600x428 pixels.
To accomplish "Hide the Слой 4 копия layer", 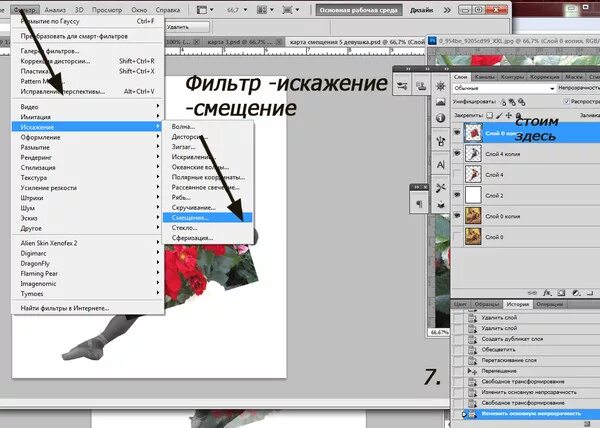I will pos(457,153).
